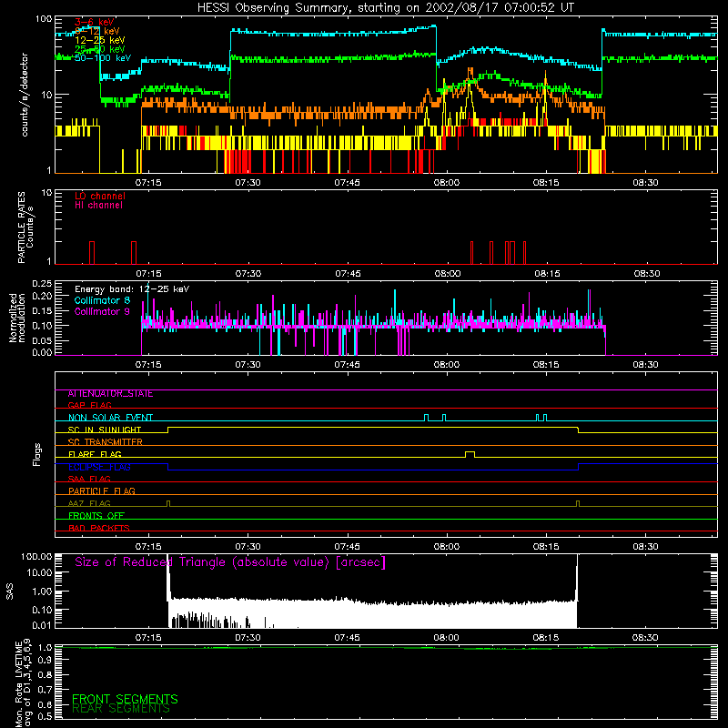Click the 08:30 tick under the particle rates plot
Image resolution: width=728 pixels, height=728 pixels.
[x=647, y=274]
